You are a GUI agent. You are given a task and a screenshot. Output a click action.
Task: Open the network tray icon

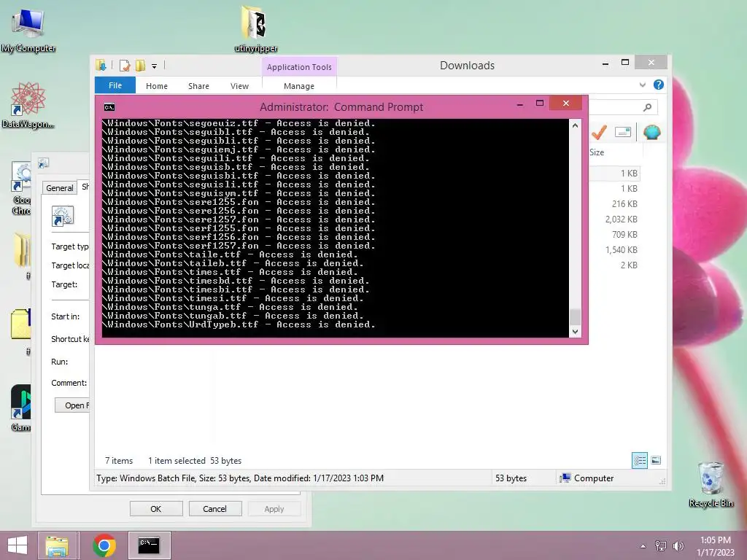point(661,546)
